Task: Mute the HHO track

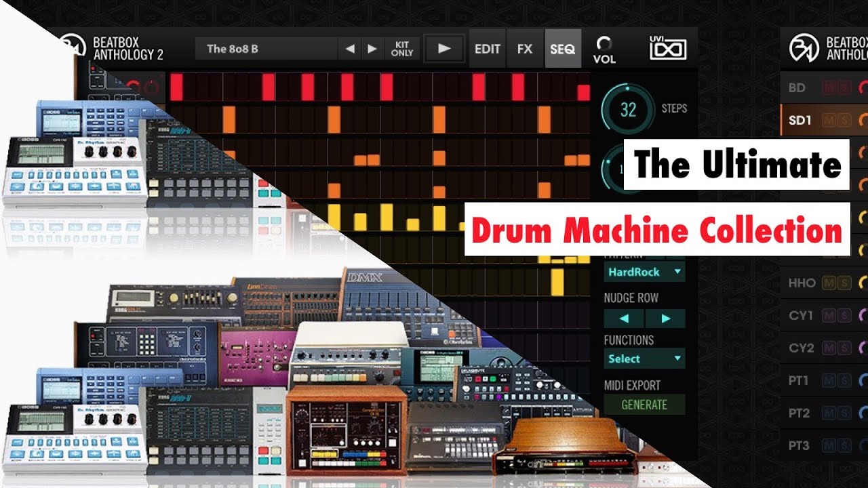Action: click(x=829, y=283)
